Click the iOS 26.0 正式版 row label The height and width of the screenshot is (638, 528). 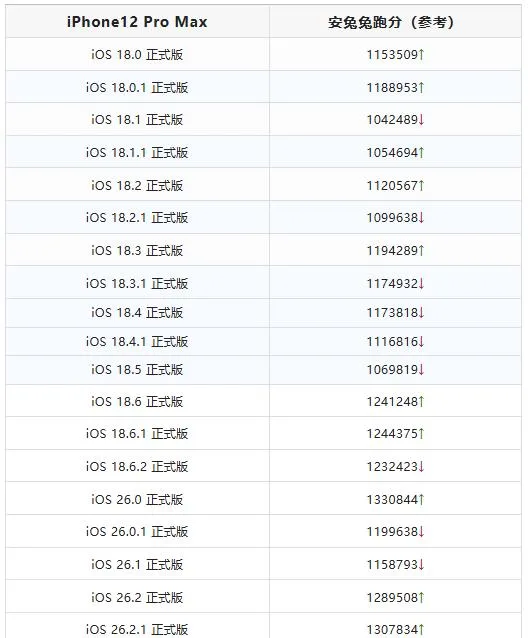137,499
